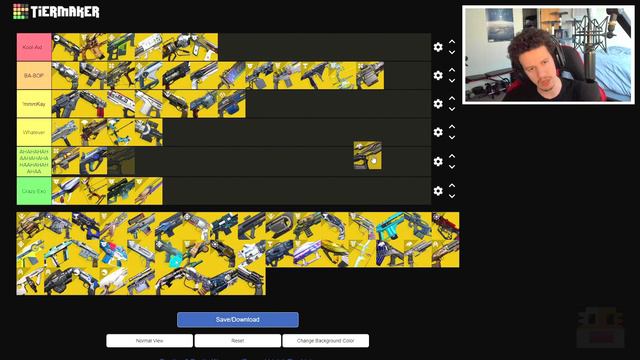Select first weapon in AHAHAHAH tier

pos(65,161)
